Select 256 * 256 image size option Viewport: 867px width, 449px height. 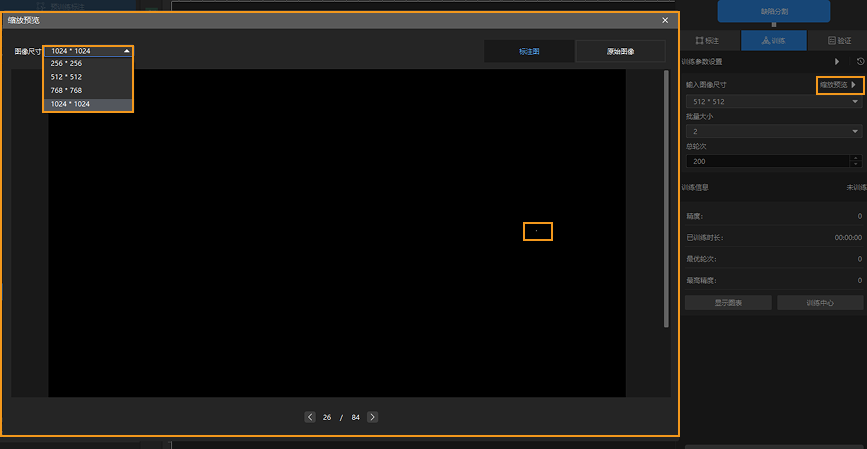(x=88, y=63)
